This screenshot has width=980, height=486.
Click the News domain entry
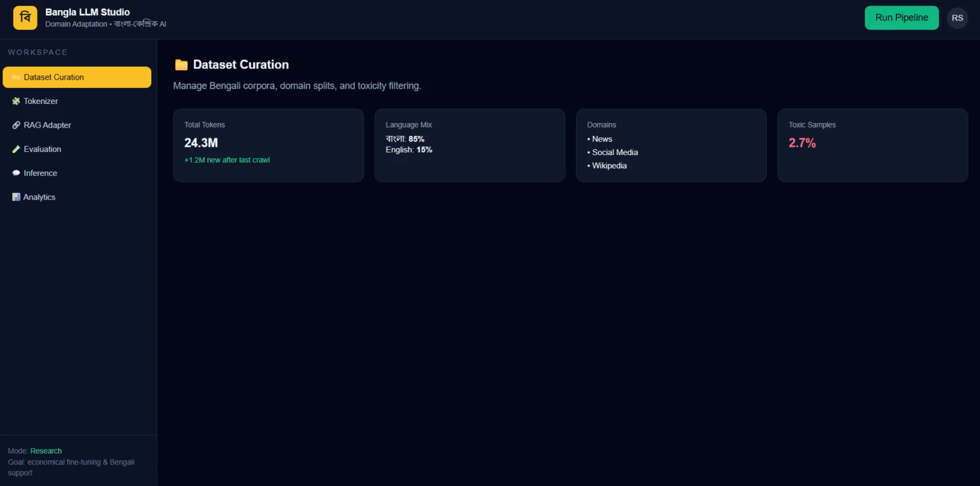pyautogui.click(x=602, y=139)
